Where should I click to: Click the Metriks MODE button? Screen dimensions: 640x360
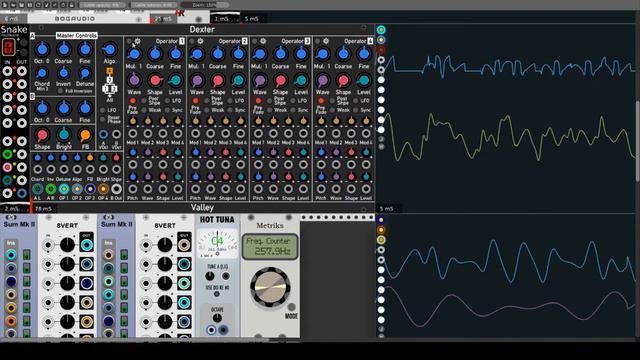(291, 307)
